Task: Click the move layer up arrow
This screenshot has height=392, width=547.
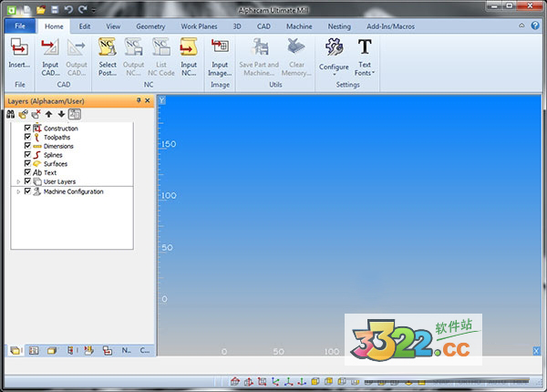Action: coord(49,114)
